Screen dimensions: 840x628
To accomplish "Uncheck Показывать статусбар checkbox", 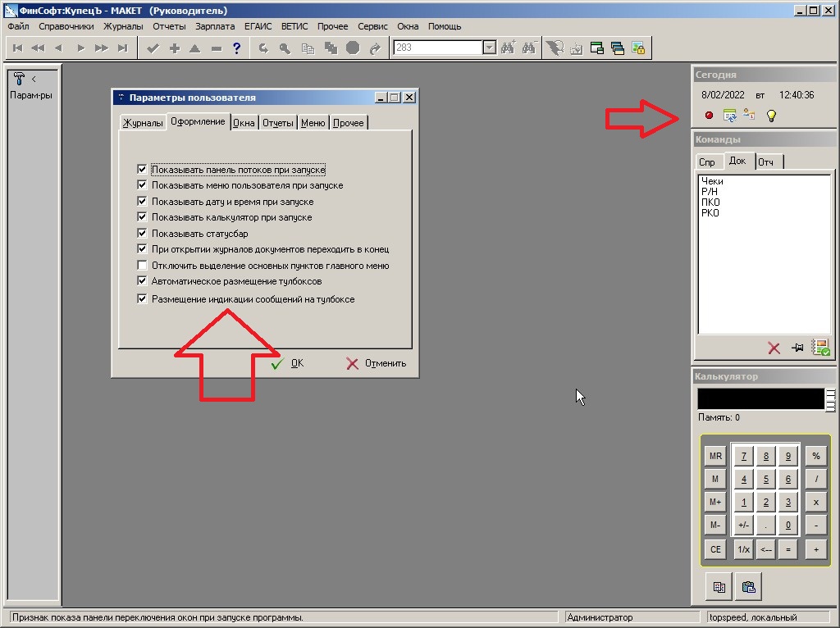I will pos(143,234).
